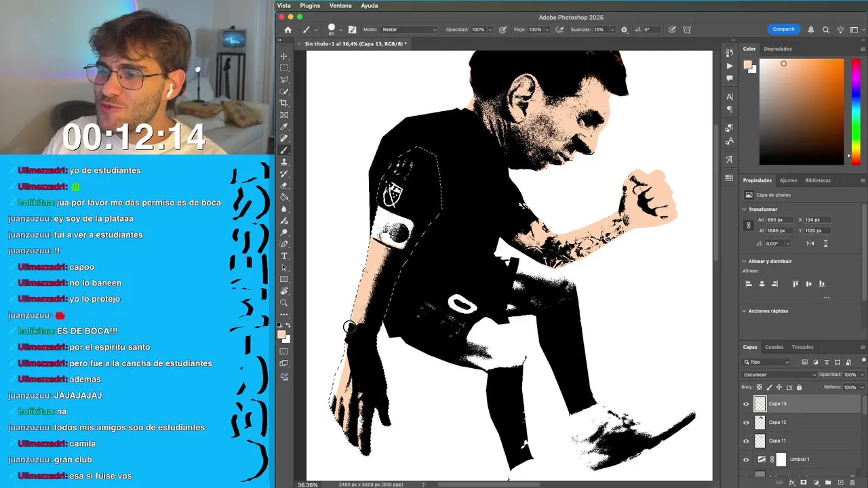Open notifications bell icon
This screenshot has width=868, height=488.
pyautogui.click(x=811, y=30)
